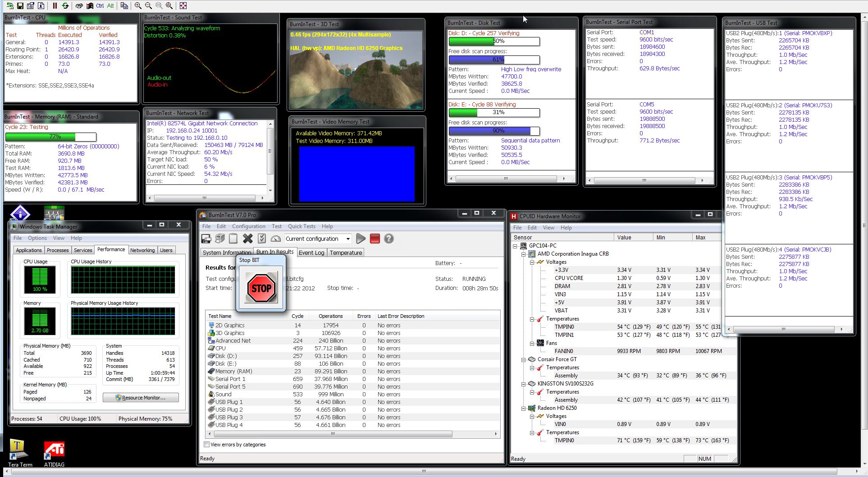Click the big red STOP sign button
This screenshot has width=868, height=477.
click(261, 288)
